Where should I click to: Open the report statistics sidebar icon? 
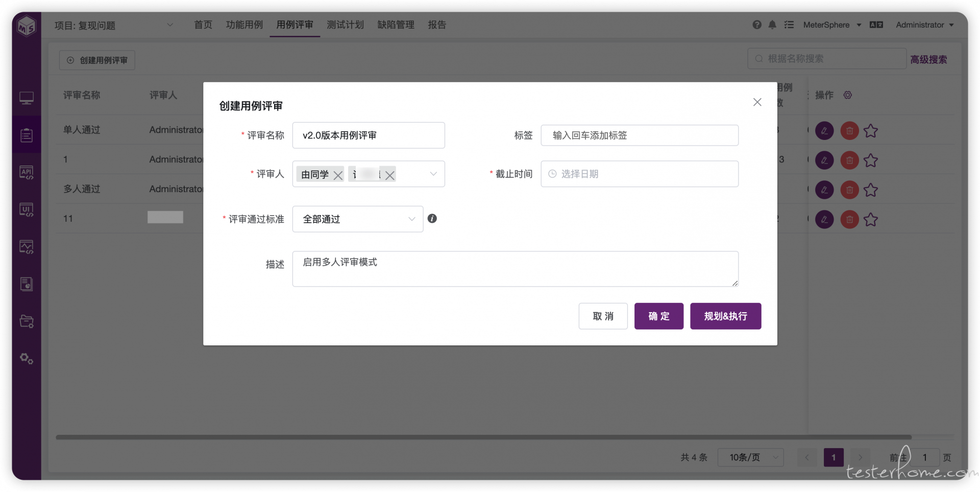point(27,284)
